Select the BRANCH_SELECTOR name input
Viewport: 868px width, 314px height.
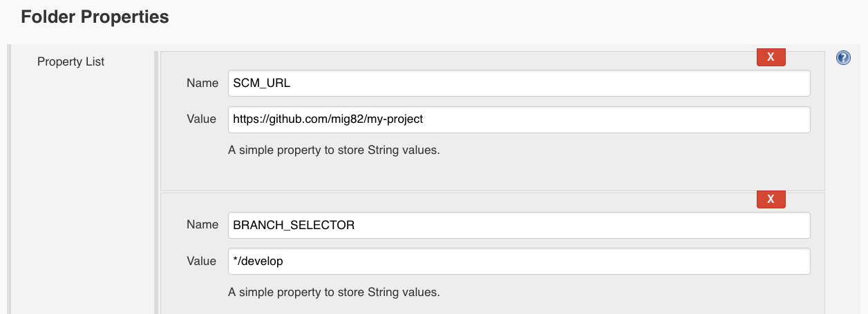[518, 225]
